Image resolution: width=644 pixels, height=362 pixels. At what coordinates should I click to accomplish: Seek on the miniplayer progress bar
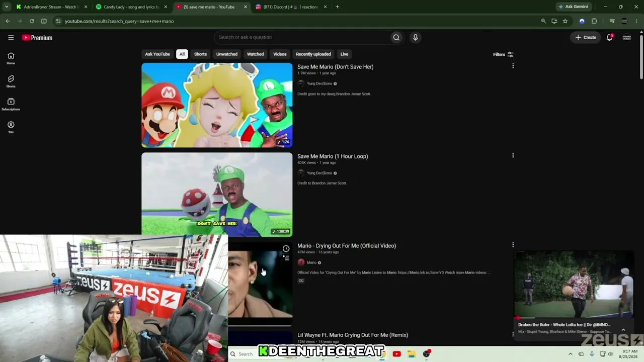(x=574, y=318)
